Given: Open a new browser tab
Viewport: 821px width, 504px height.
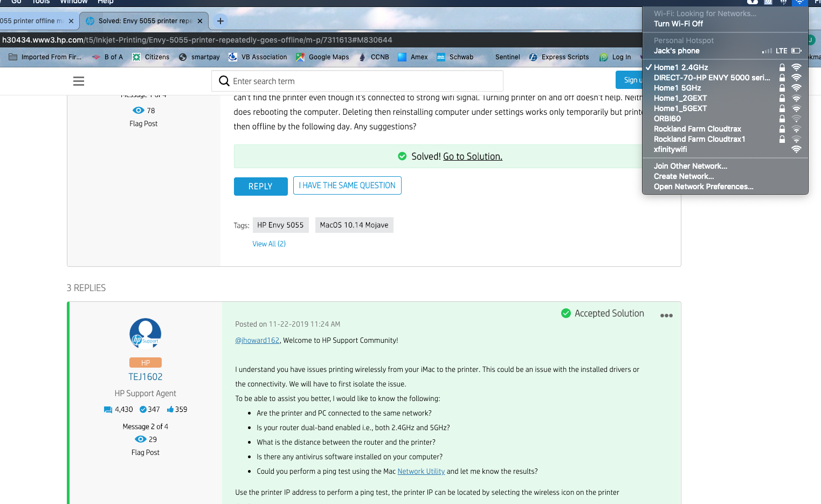Looking at the screenshot, I should (x=220, y=21).
